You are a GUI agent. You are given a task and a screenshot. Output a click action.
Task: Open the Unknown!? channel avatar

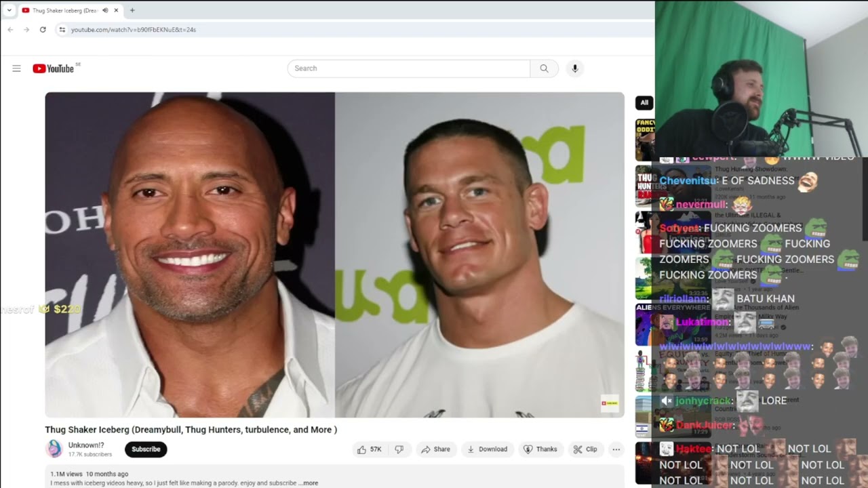tap(54, 449)
